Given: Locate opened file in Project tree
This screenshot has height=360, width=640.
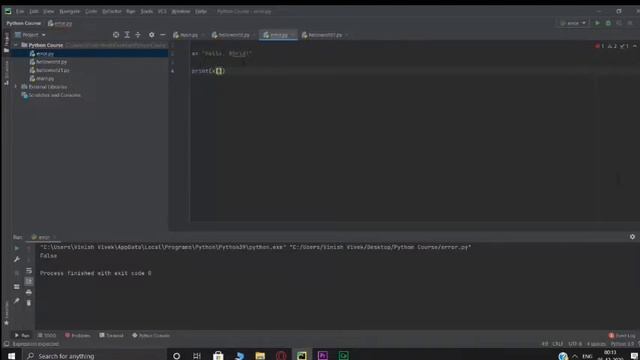Looking at the screenshot, I should (x=116, y=35).
